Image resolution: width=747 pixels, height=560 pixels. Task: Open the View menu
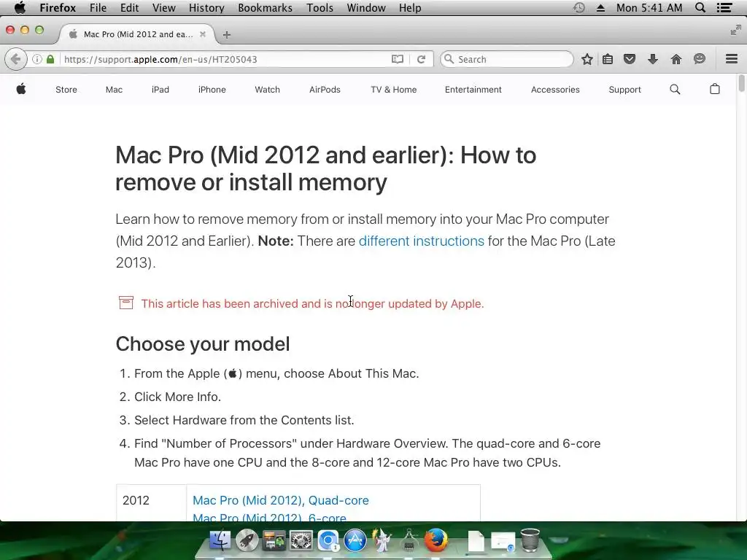164,7
